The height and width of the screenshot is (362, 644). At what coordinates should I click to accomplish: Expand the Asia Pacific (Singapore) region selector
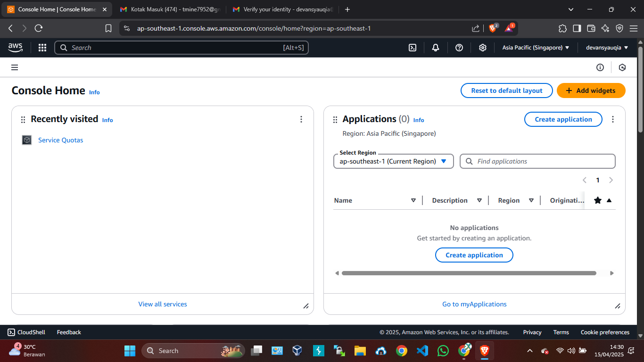tap(536, 48)
